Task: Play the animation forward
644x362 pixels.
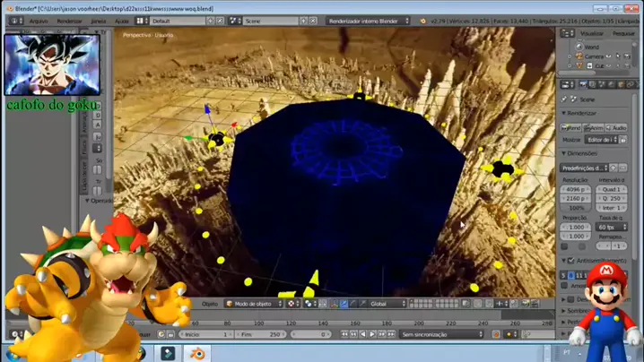Action: [372, 334]
